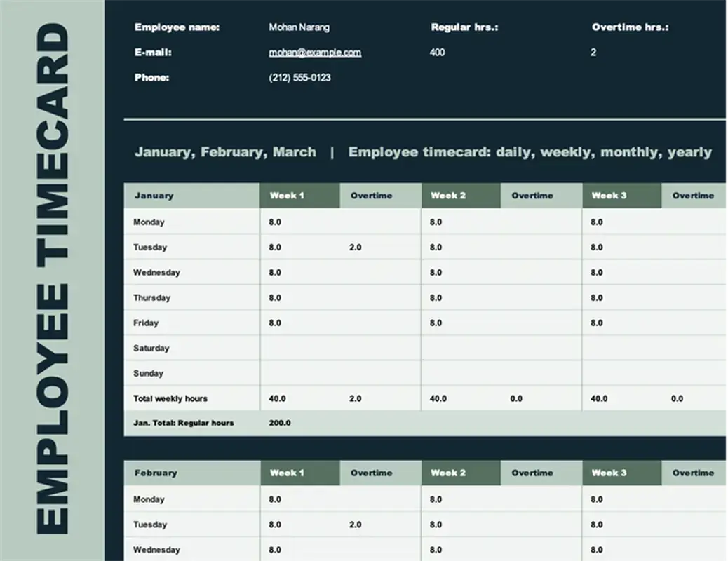Select the Overtime hrs. value 2

593,52
